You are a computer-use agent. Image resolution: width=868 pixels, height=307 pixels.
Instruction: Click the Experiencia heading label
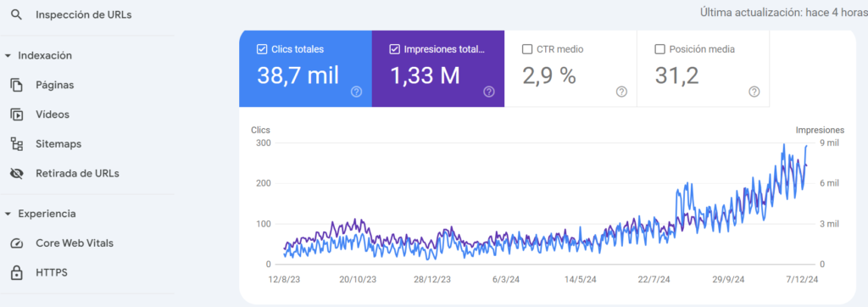47,214
